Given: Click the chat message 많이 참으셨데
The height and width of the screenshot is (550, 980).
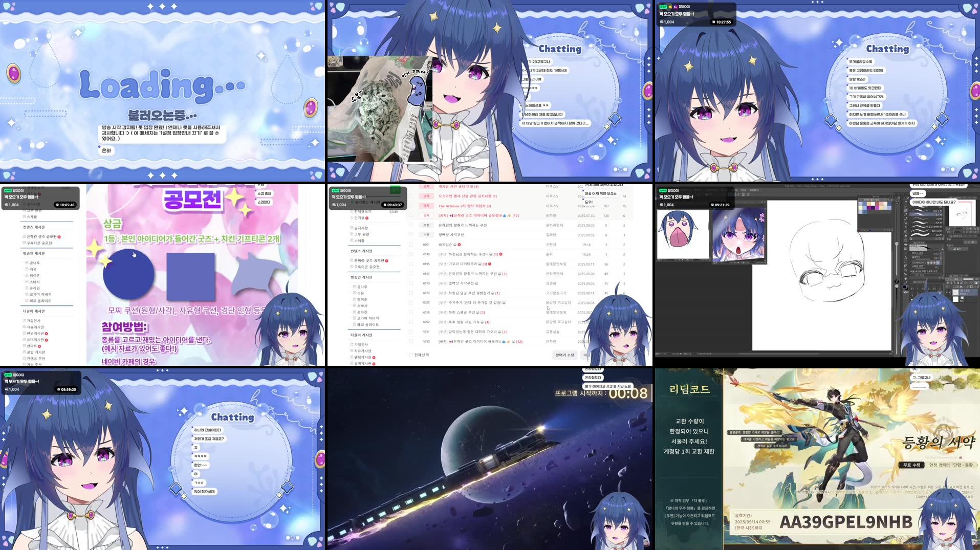Looking at the screenshot, I should (x=204, y=492).
